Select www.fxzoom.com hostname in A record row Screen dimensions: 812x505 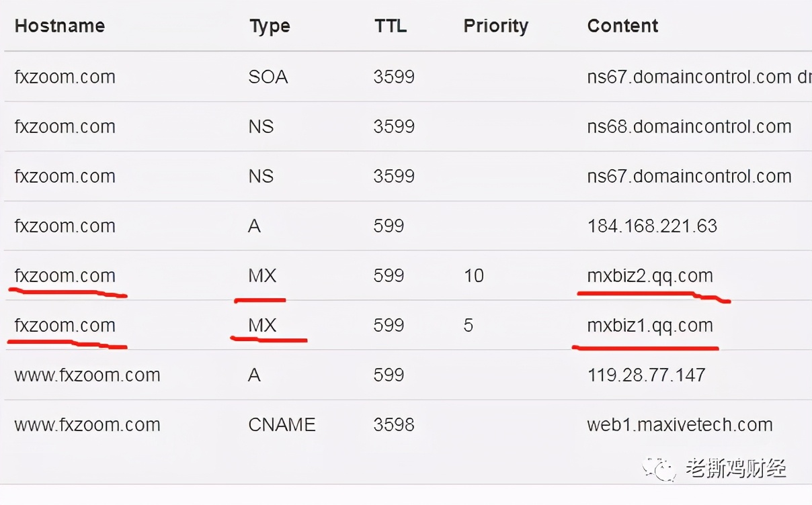(x=87, y=375)
